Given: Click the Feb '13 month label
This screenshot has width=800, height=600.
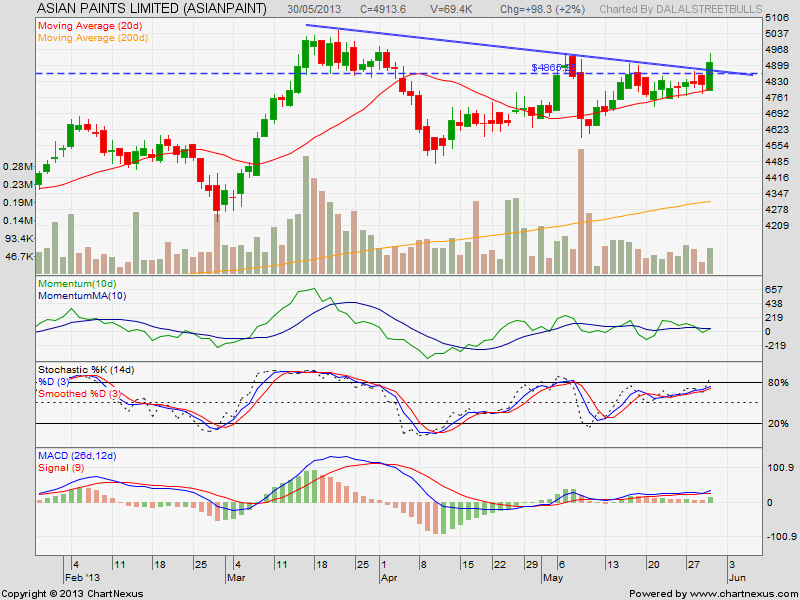Looking at the screenshot, I should point(83,578).
